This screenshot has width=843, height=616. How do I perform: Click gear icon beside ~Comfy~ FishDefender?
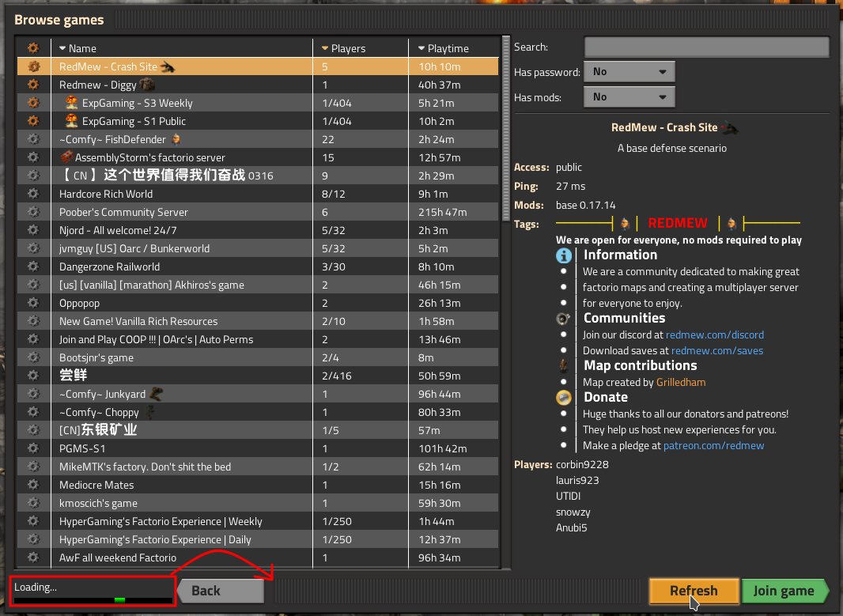33,139
